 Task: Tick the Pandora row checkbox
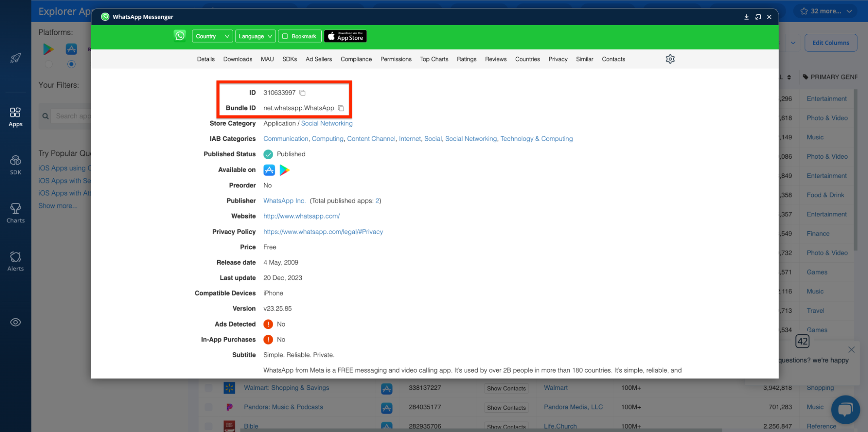(208, 407)
